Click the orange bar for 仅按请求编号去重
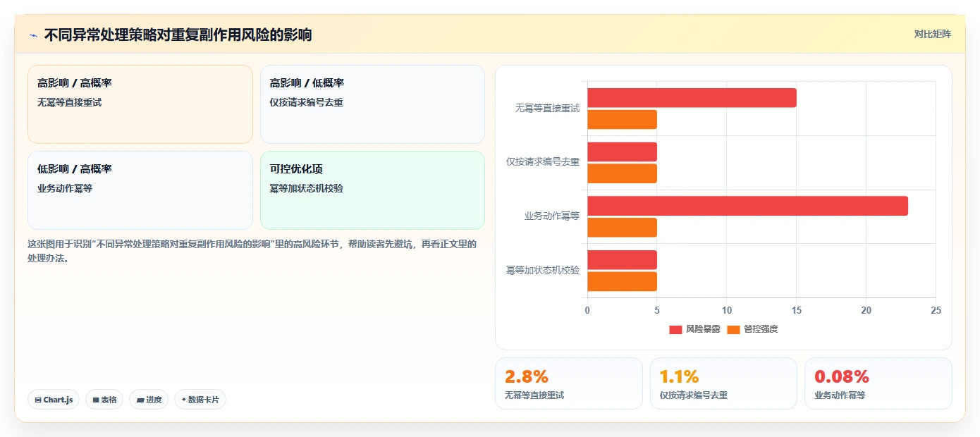 (x=622, y=173)
